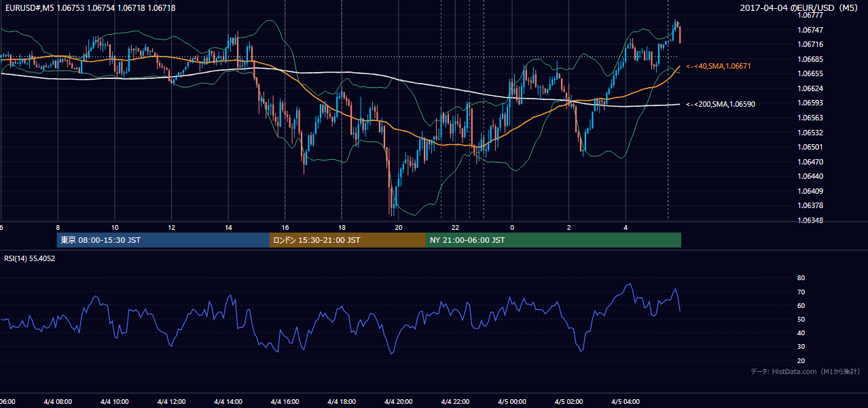Click hour tick 18 under price chart

tap(342, 228)
